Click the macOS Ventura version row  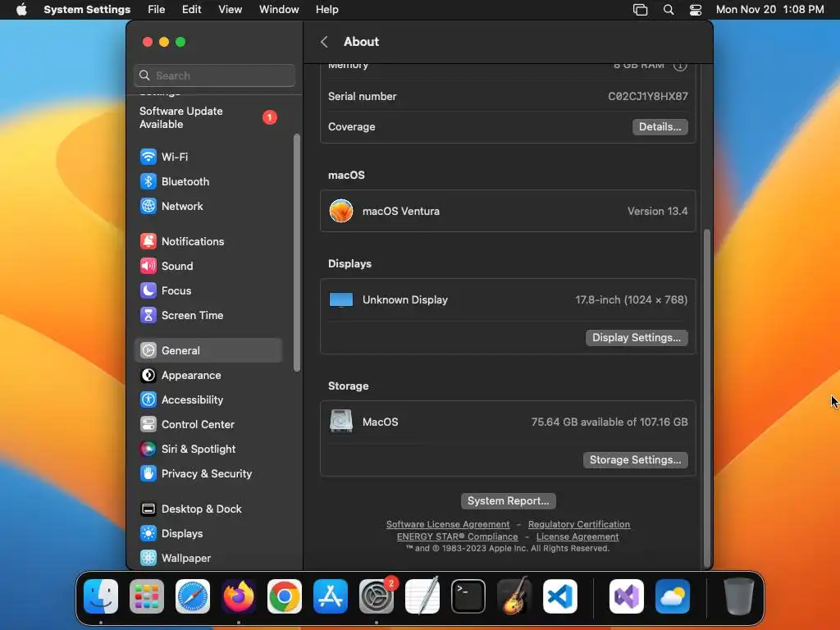(x=508, y=211)
